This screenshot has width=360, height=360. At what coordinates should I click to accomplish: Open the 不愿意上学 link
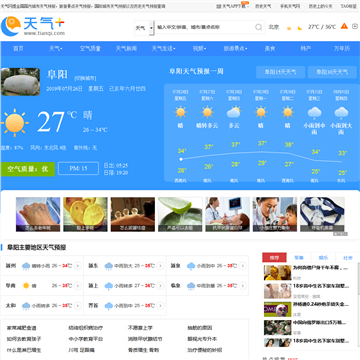(140, 328)
